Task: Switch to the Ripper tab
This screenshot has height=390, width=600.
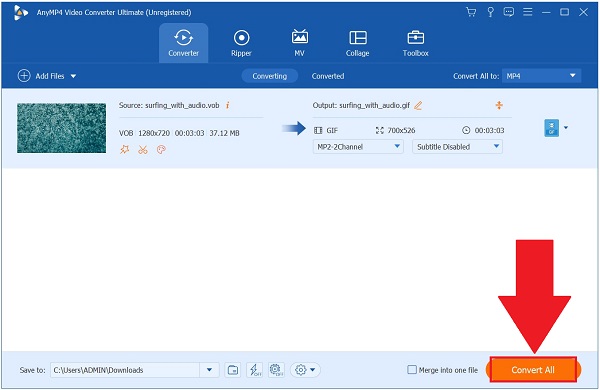Action: click(x=241, y=43)
